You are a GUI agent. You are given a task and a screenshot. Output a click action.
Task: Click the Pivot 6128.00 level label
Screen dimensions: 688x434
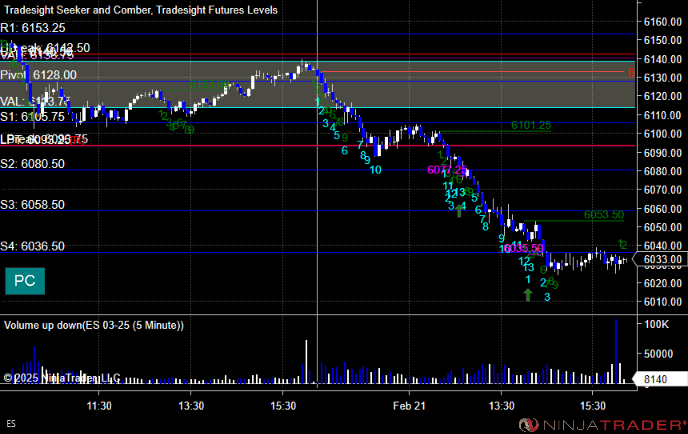pos(39,75)
